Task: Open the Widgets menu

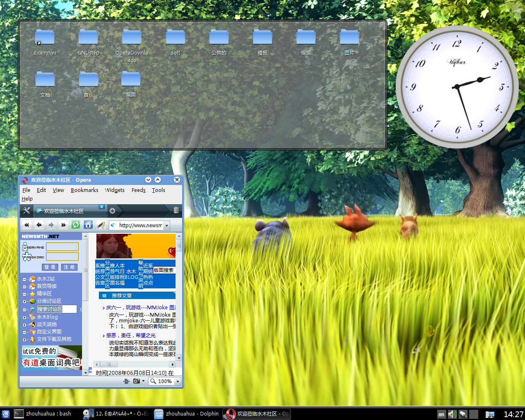Action: click(115, 190)
